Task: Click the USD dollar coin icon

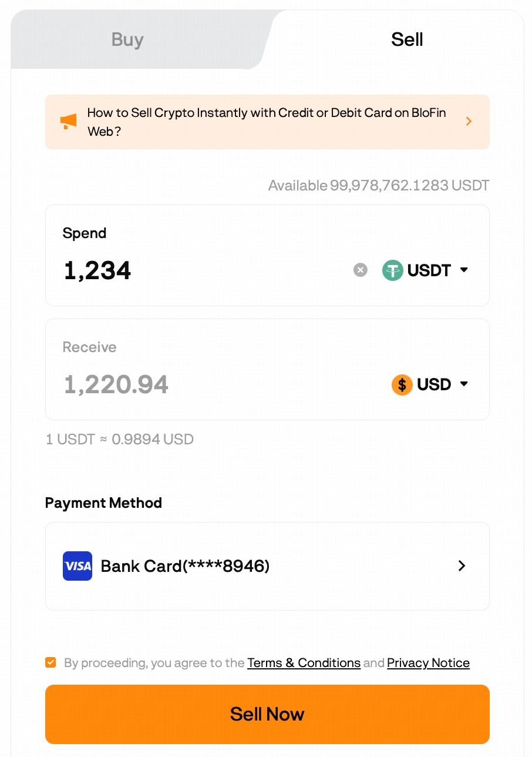Action: tap(402, 384)
